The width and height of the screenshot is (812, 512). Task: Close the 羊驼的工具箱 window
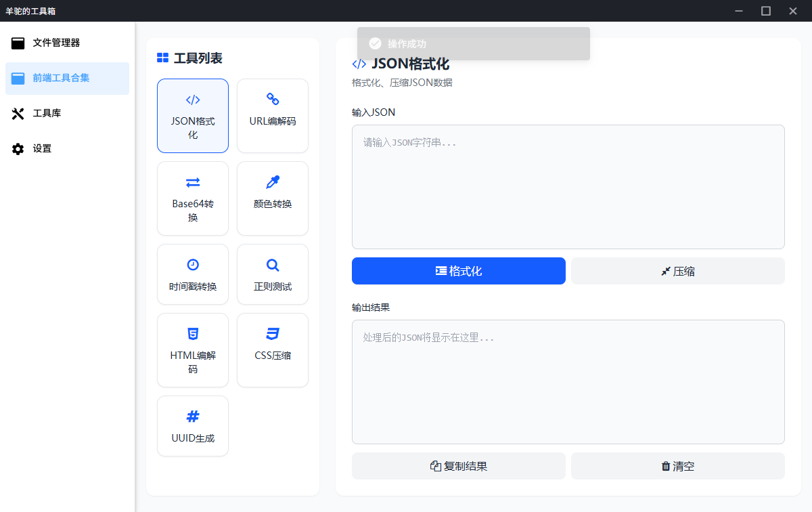point(793,11)
